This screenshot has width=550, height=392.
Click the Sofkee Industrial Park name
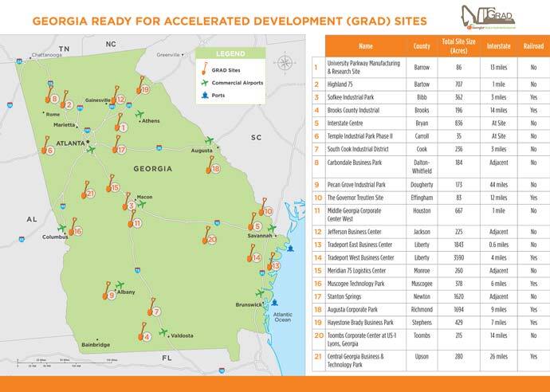tap(351, 97)
